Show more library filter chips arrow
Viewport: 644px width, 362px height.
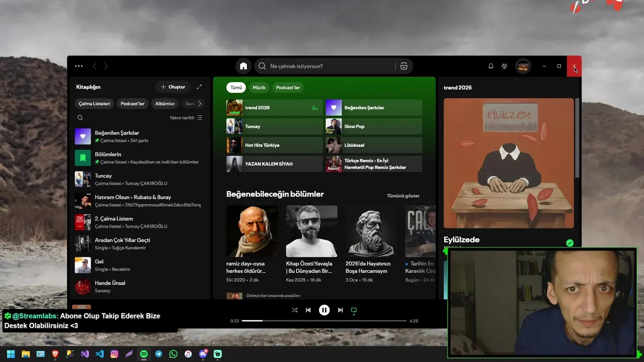coord(200,104)
